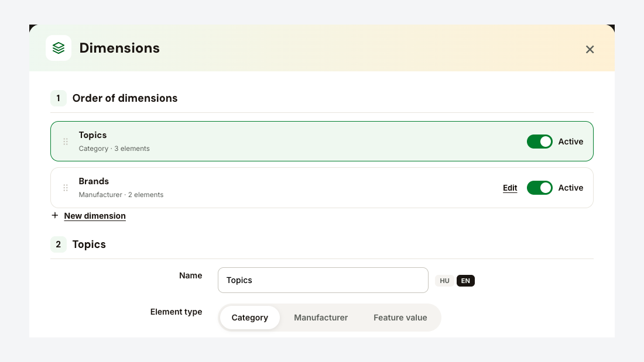Click the Active label on Topics row
Image resolution: width=644 pixels, height=362 pixels.
tap(570, 142)
